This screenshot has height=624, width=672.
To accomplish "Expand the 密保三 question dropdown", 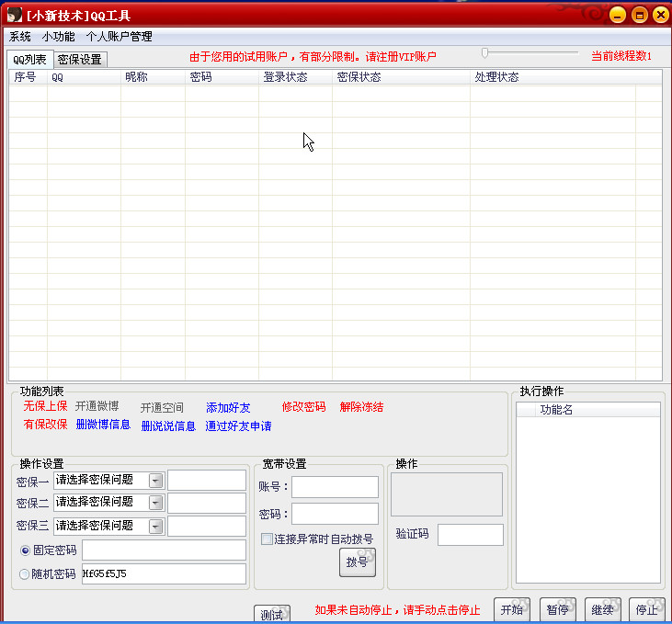I will coord(156,527).
